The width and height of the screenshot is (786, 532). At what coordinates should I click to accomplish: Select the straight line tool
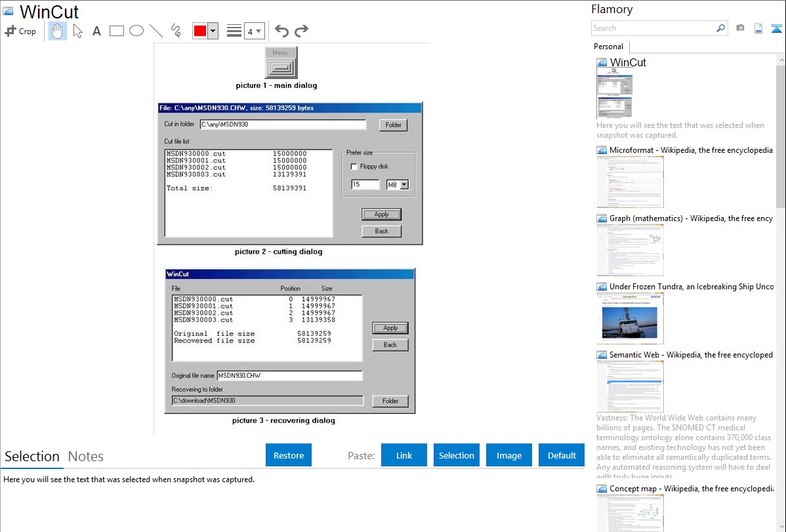156,31
